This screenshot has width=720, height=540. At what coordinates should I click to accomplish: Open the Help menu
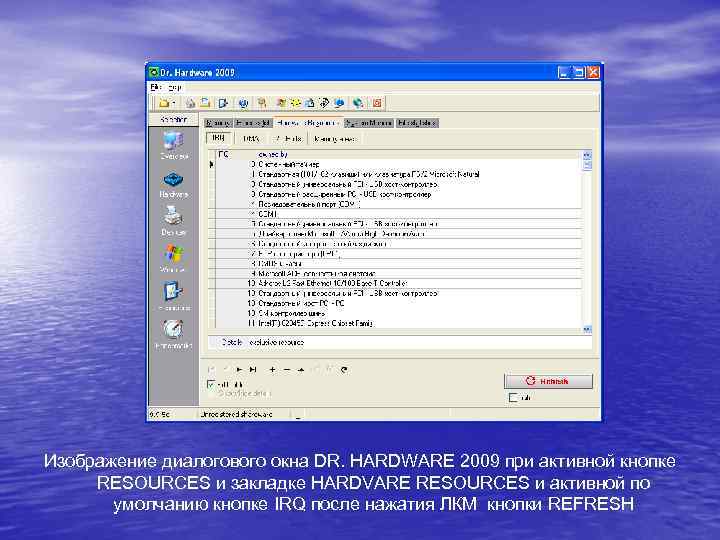[x=175, y=87]
